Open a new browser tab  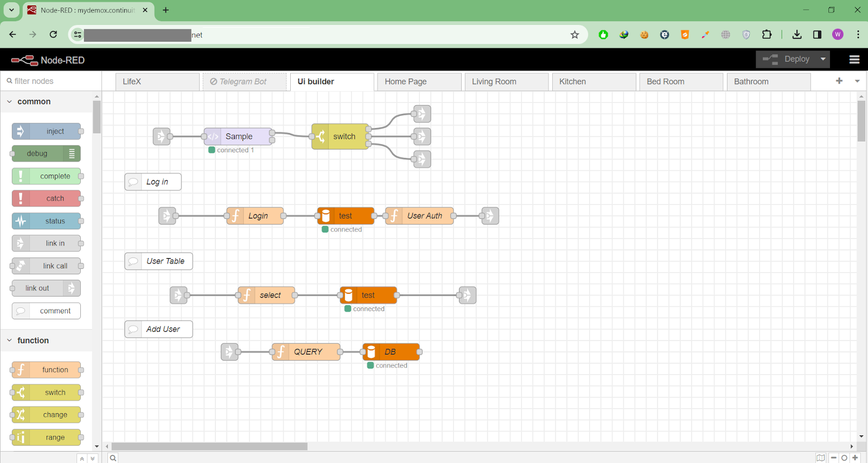tap(166, 10)
